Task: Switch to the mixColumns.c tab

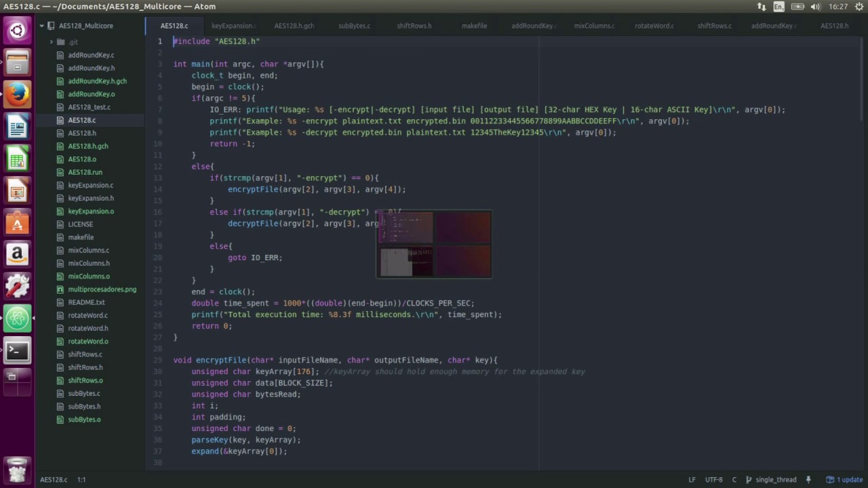Action: (594, 26)
